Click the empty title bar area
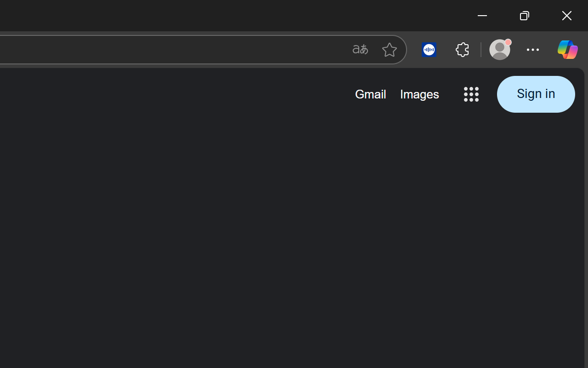Viewport: 588px width, 368px height. (230, 16)
